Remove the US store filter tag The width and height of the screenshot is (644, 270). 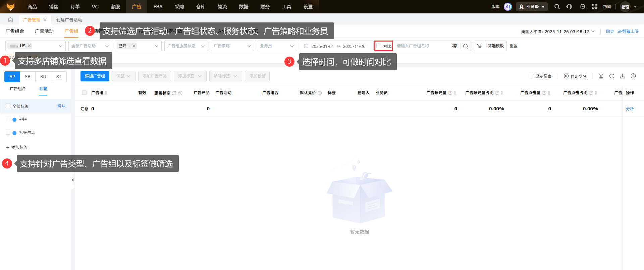(x=30, y=46)
